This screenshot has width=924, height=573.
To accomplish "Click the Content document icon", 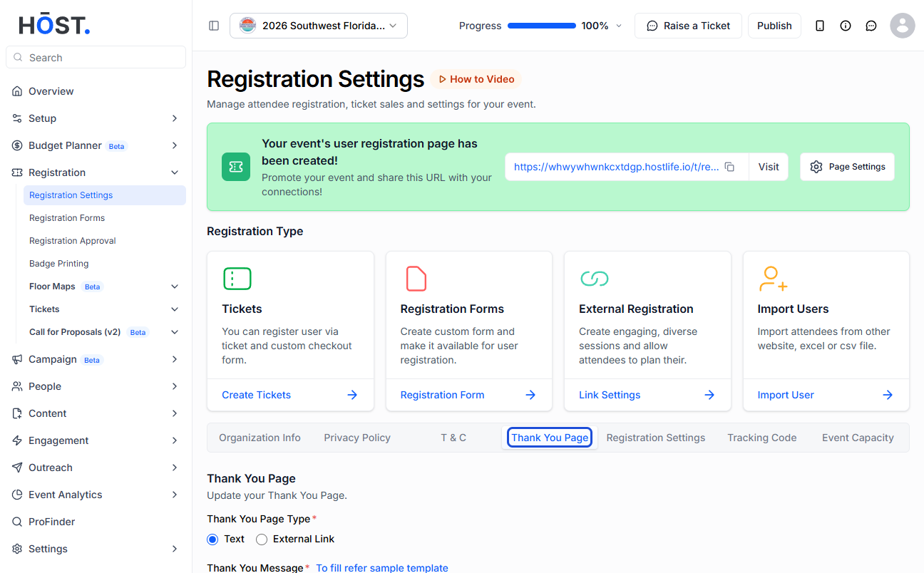I will [x=17, y=413].
